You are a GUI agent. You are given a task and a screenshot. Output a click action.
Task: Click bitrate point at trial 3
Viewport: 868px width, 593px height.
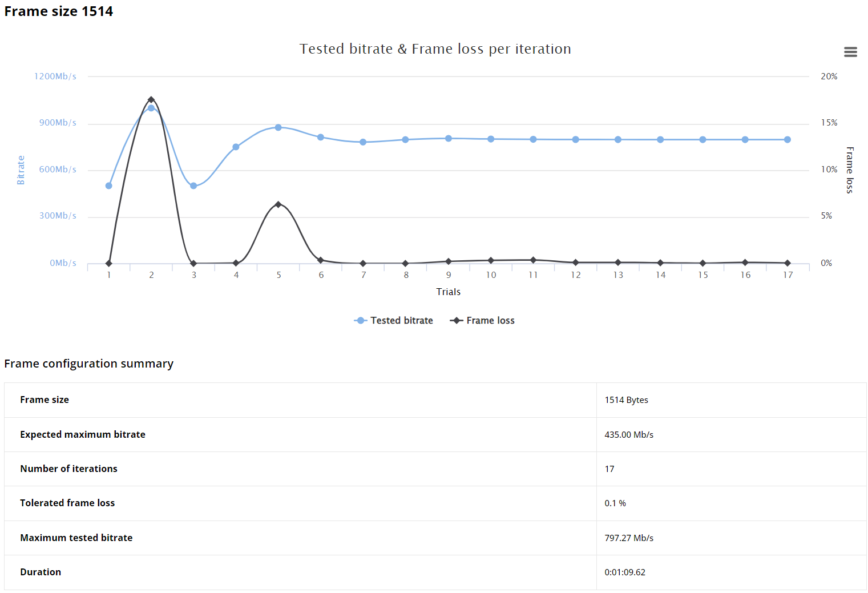193,185
